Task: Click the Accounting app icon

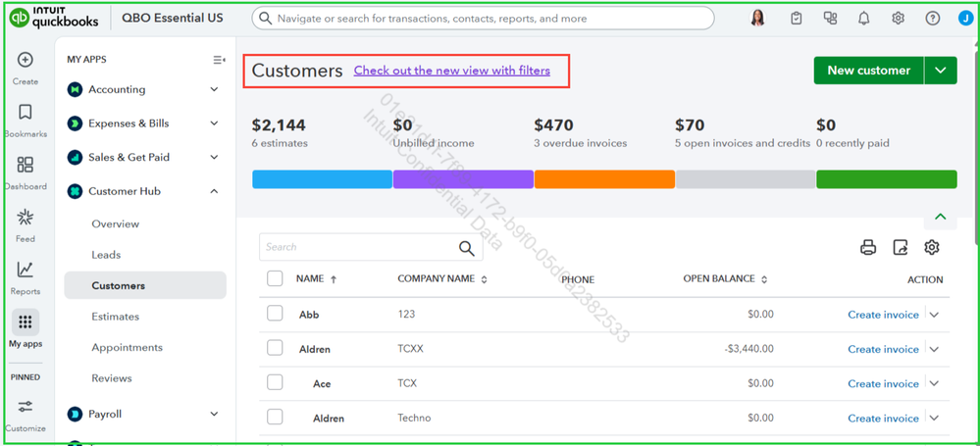Action: tap(75, 89)
